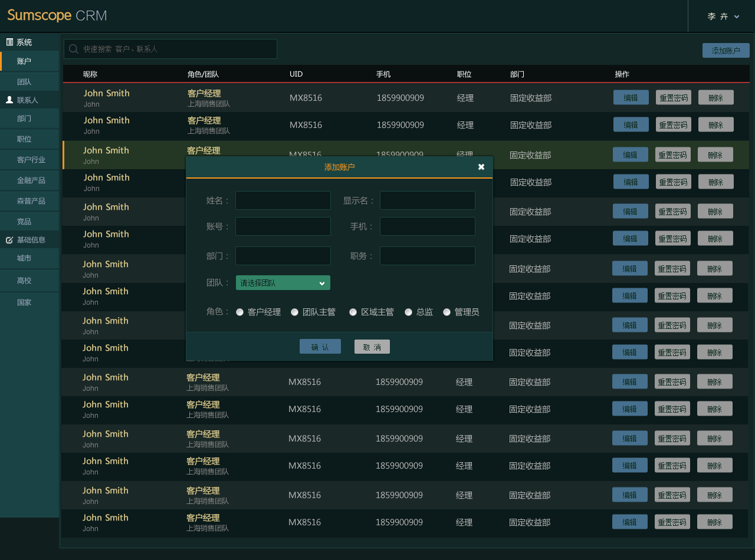
Task: Go to 部门 in the sidebar
Action: click(29, 118)
